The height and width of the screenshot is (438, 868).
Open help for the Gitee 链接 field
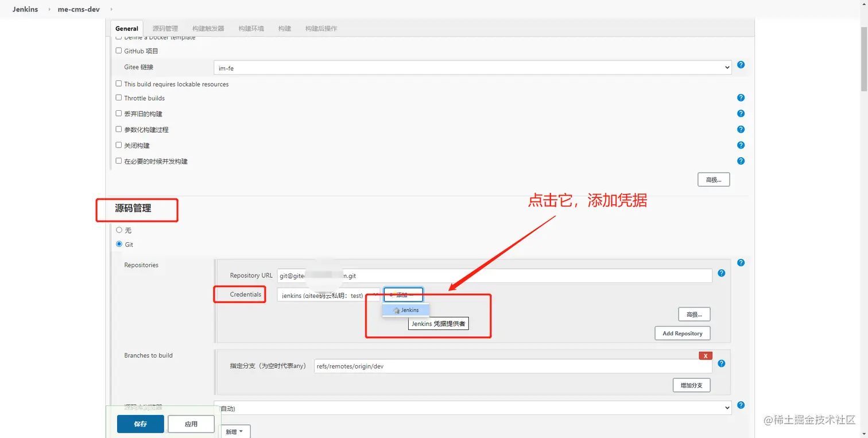tap(741, 65)
